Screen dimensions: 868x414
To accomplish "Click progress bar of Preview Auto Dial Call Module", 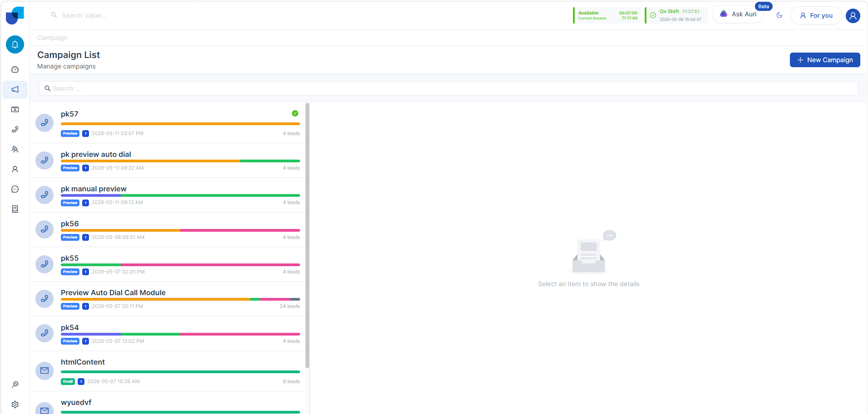I will [x=180, y=299].
